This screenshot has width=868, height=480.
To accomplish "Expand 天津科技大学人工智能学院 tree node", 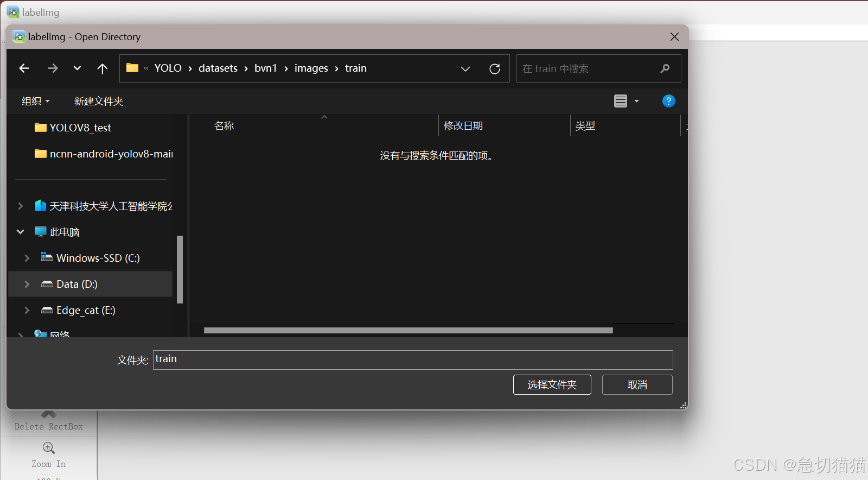I will 20,206.
